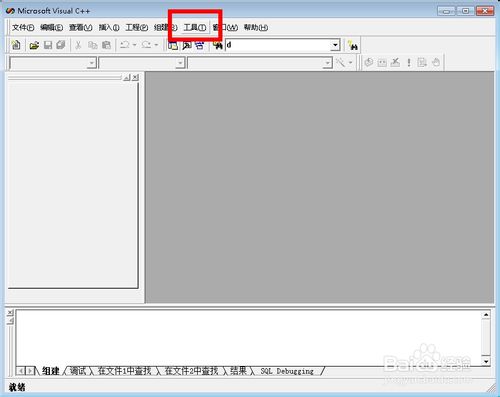The height and width of the screenshot is (397, 500).
Task: Click the Cut scissors icon
Action: tap(78, 45)
